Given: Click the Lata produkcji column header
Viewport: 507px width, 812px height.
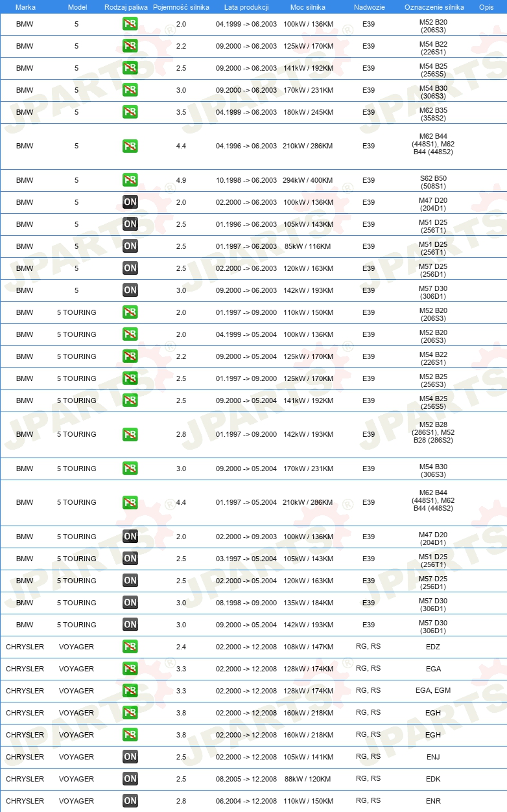Looking at the screenshot, I should tap(246, 7).
